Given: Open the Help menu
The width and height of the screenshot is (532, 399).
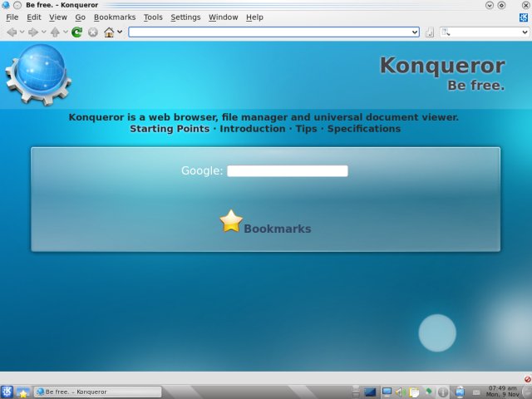Looking at the screenshot, I should (x=255, y=17).
